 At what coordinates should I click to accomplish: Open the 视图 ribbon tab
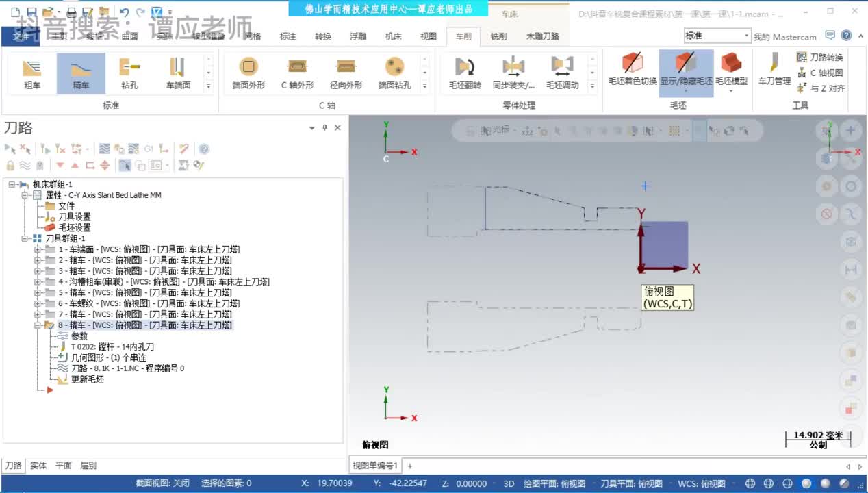tap(429, 36)
